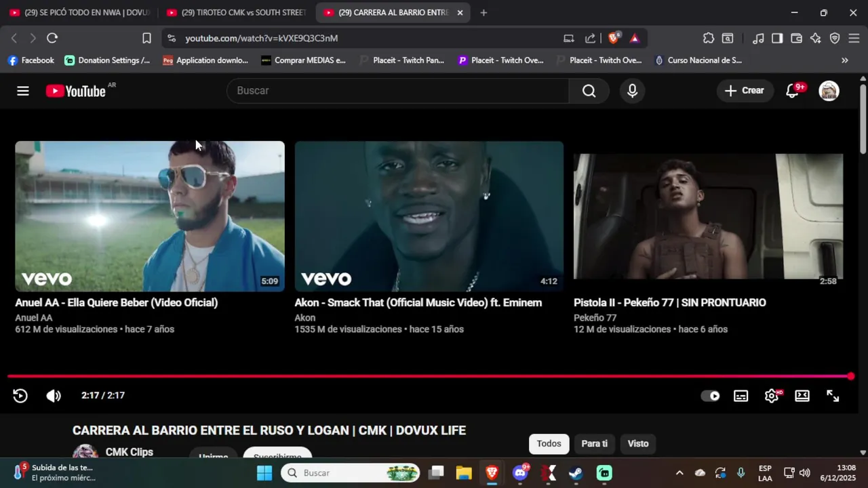Open the taskbar clock and date
Viewport: 868px width, 488px height.
(x=837, y=472)
